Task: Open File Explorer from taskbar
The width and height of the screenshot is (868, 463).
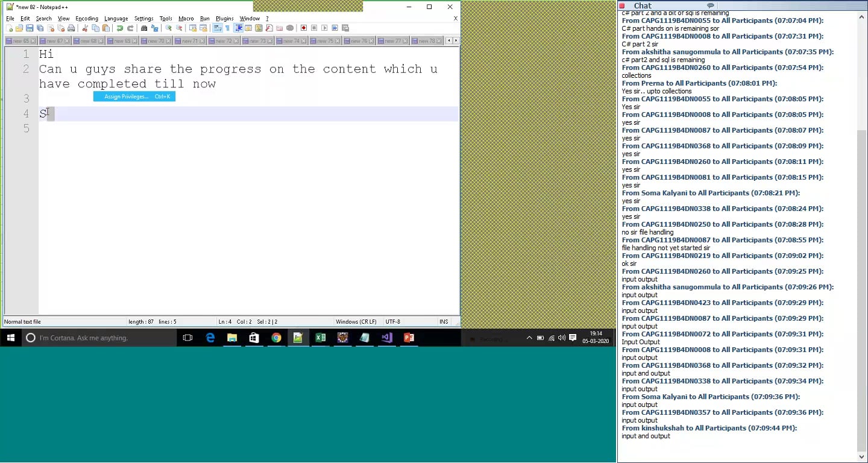Action: pos(232,338)
